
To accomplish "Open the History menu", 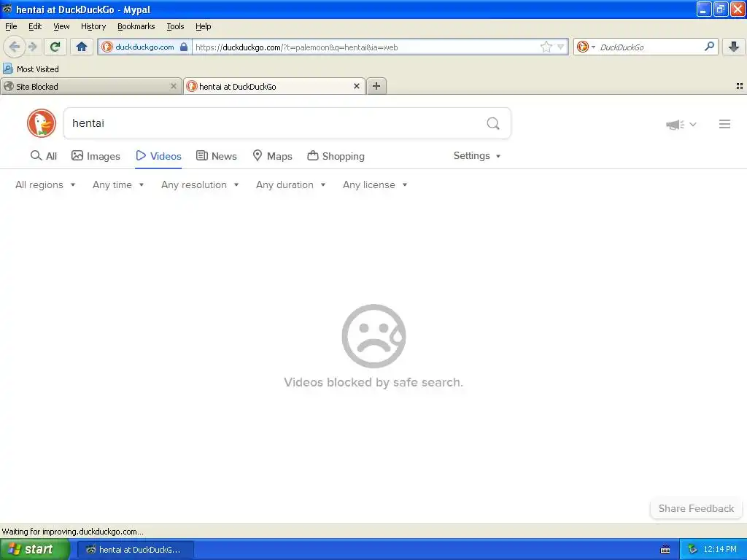I will (93, 26).
